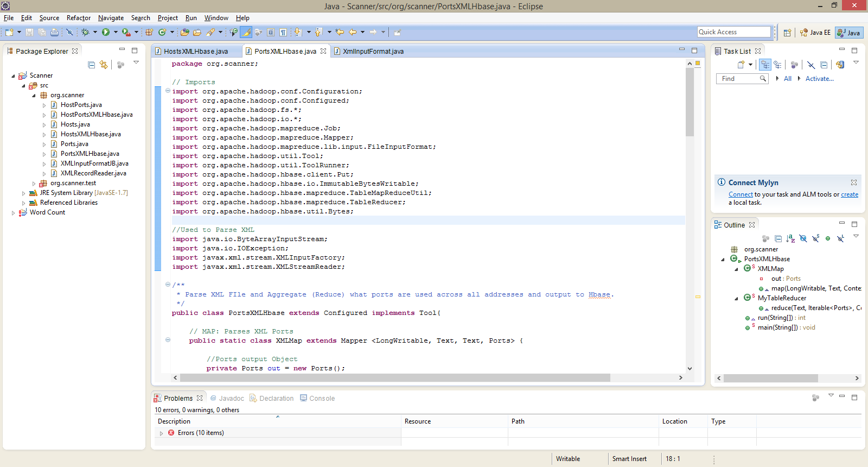Click editor vertical scrollbar thumb
This screenshot has width=868, height=467.
coord(690,102)
